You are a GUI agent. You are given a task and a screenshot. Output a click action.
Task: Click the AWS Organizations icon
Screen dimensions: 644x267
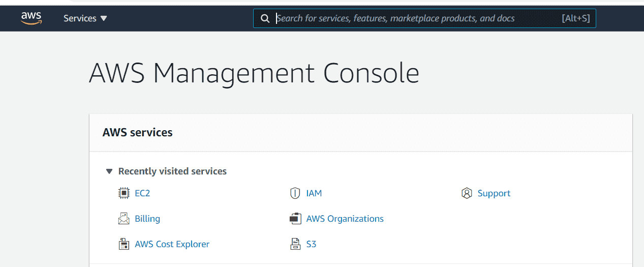(x=295, y=219)
